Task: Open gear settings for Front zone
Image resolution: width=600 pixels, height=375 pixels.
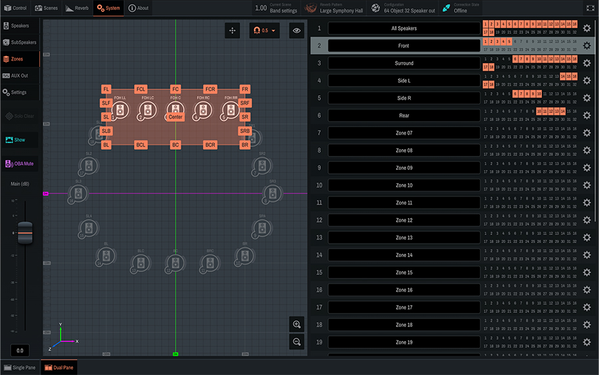Action: pyautogui.click(x=587, y=46)
